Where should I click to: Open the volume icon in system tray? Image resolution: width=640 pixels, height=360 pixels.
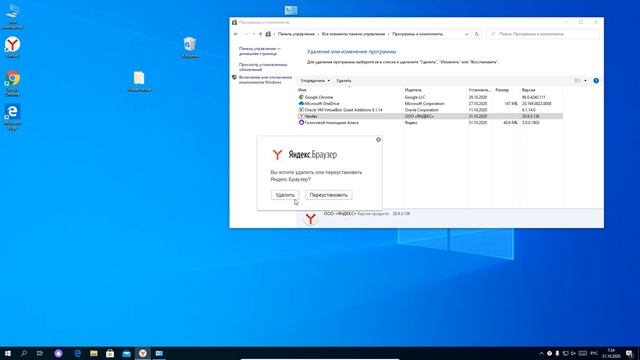[573, 353]
